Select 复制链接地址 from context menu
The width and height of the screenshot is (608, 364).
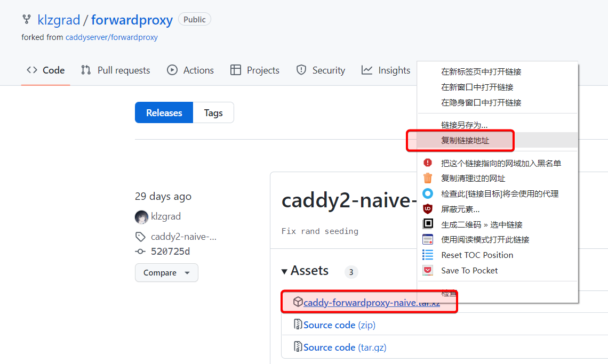pos(465,141)
